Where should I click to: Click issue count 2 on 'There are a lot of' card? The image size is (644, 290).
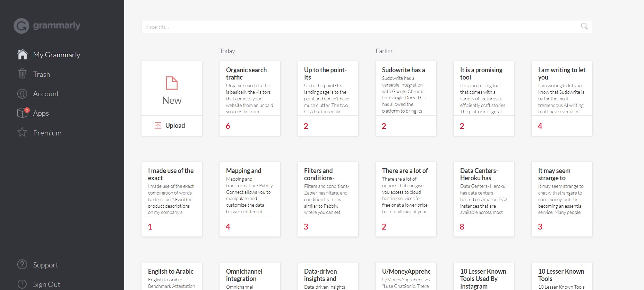pos(384,227)
